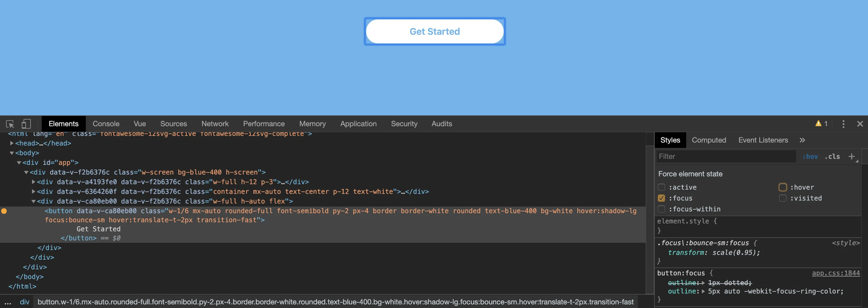Enable the :active forced state checkbox
The width and height of the screenshot is (868, 308).
click(x=661, y=187)
